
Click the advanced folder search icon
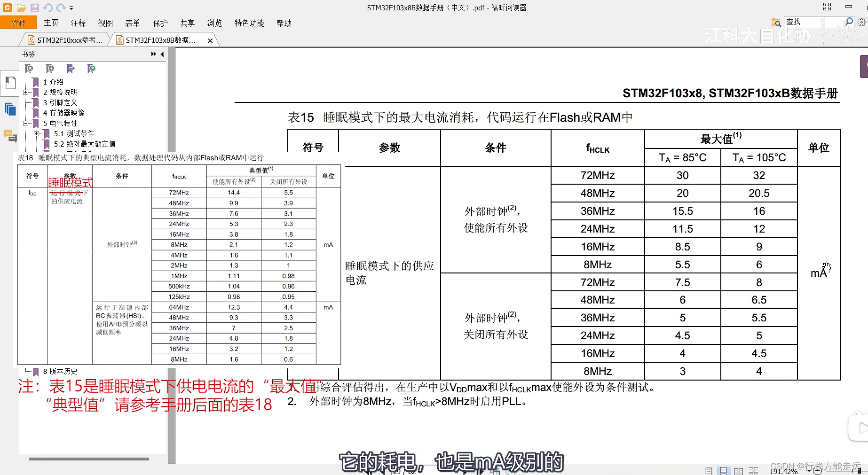776,22
